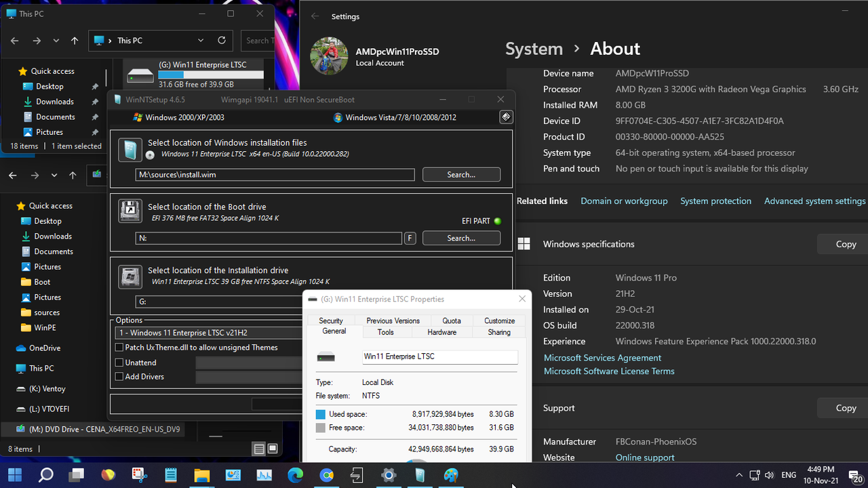Open the Microsoft Software License Terms link
868x488 pixels.
pos(609,371)
